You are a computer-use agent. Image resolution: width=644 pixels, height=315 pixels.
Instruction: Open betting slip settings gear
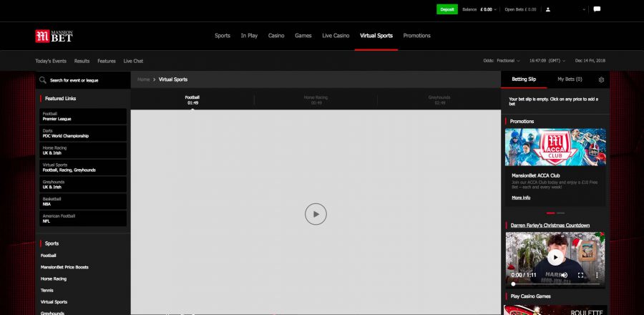(x=601, y=79)
